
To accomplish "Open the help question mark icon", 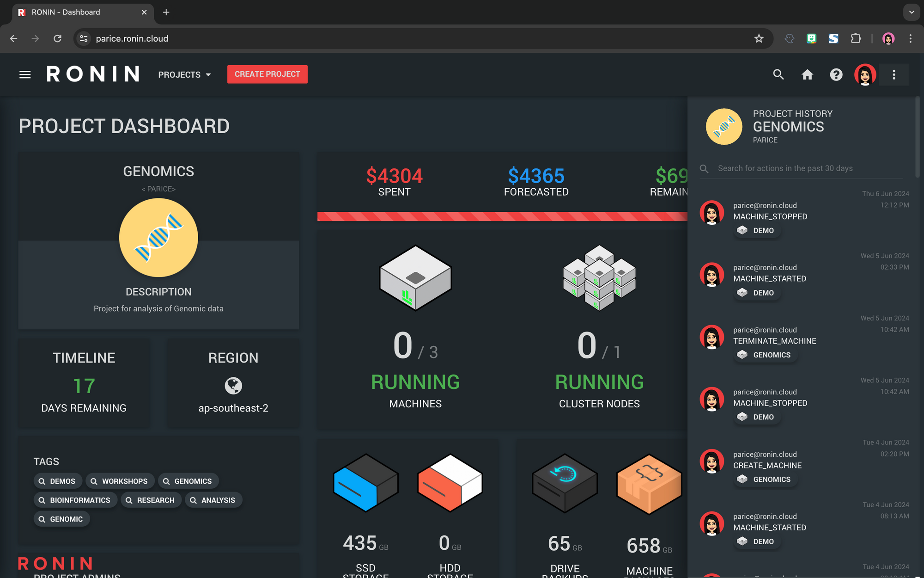I will click(x=836, y=74).
